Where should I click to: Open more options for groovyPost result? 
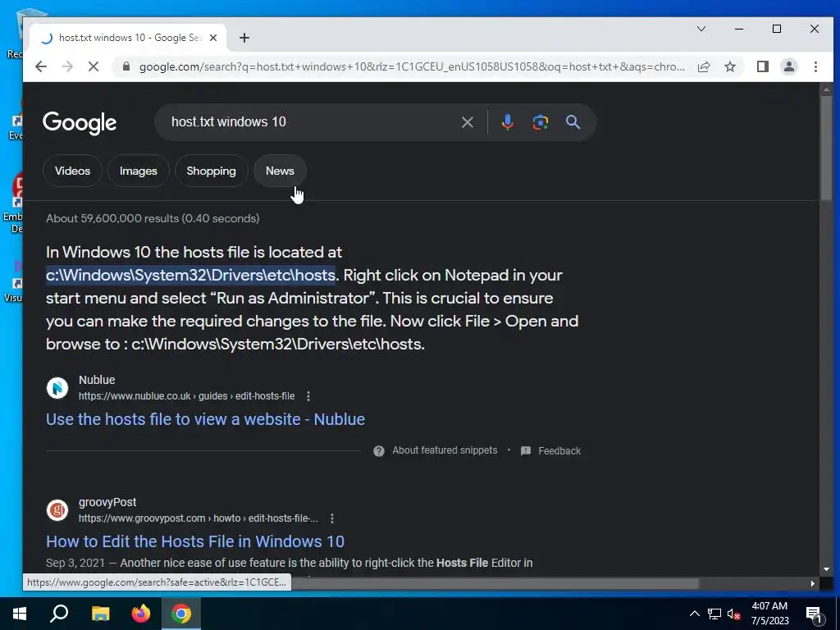(332, 518)
